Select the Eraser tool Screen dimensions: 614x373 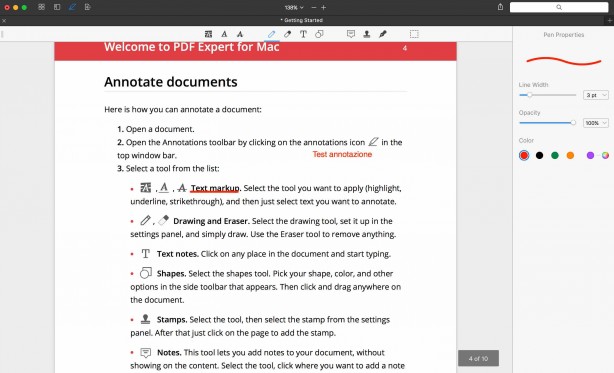click(287, 34)
